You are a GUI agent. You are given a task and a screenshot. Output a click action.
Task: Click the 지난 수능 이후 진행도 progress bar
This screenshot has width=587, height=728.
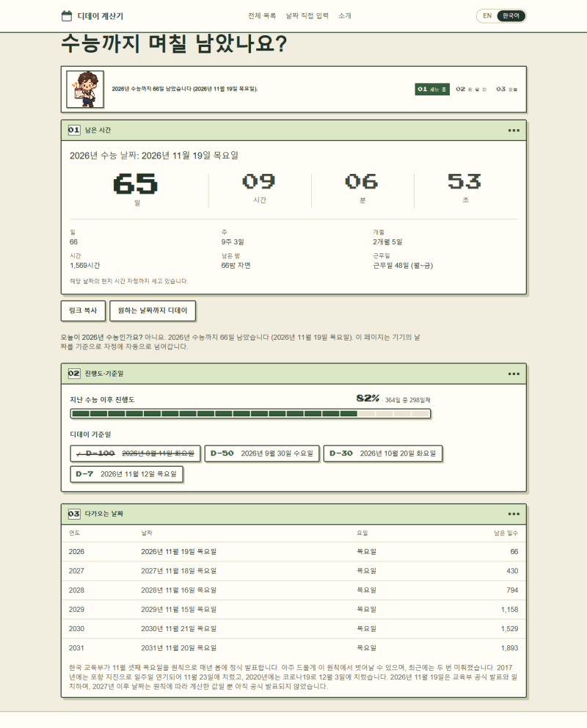pyautogui.click(x=251, y=414)
